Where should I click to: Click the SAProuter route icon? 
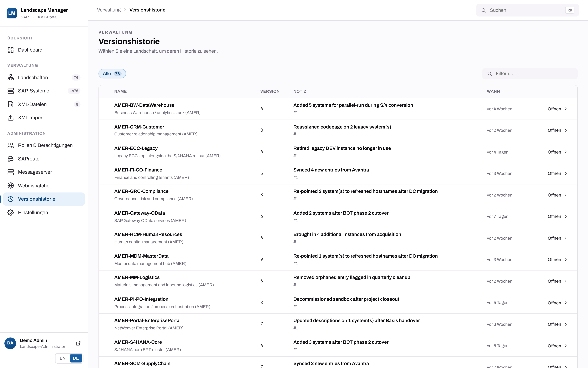[11, 159]
